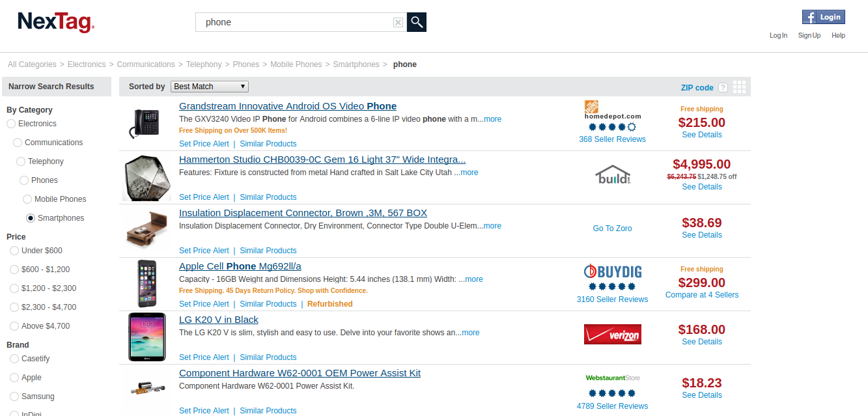Click the WebstaurantStore seller logo

click(612, 378)
